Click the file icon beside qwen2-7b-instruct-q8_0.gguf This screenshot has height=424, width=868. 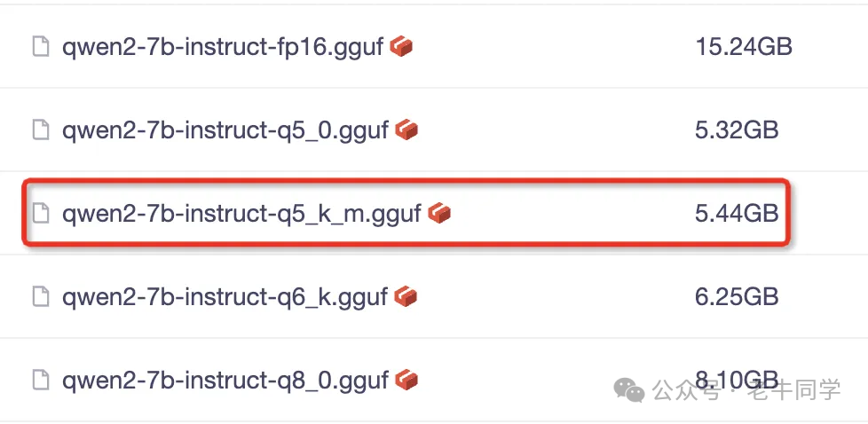pos(41,381)
